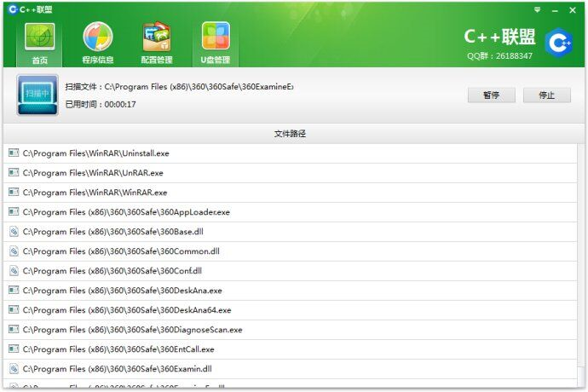Select the 360DiagnoseScan.exe file path
The width and height of the screenshot is (588, 392).
point(132,330)
